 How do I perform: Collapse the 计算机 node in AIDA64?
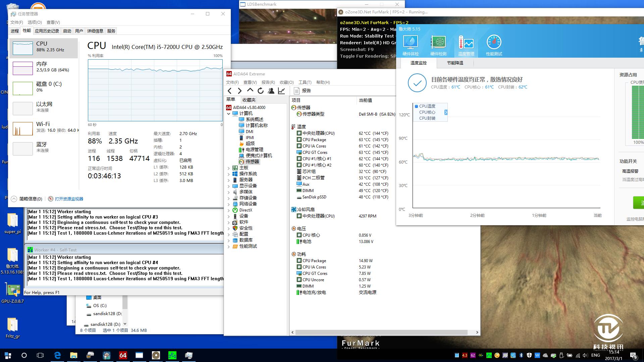pyautogui.click(x=229, y=113)
